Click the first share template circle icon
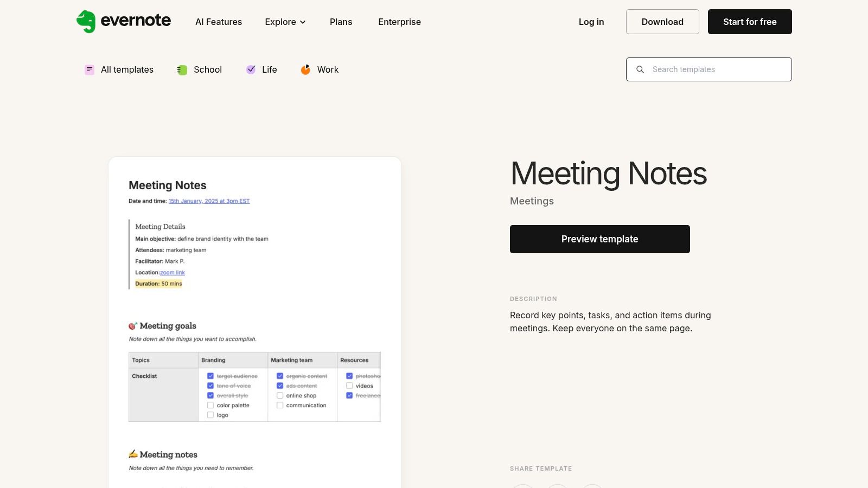Screen dimensions: 868x488 tap(523, 487)
